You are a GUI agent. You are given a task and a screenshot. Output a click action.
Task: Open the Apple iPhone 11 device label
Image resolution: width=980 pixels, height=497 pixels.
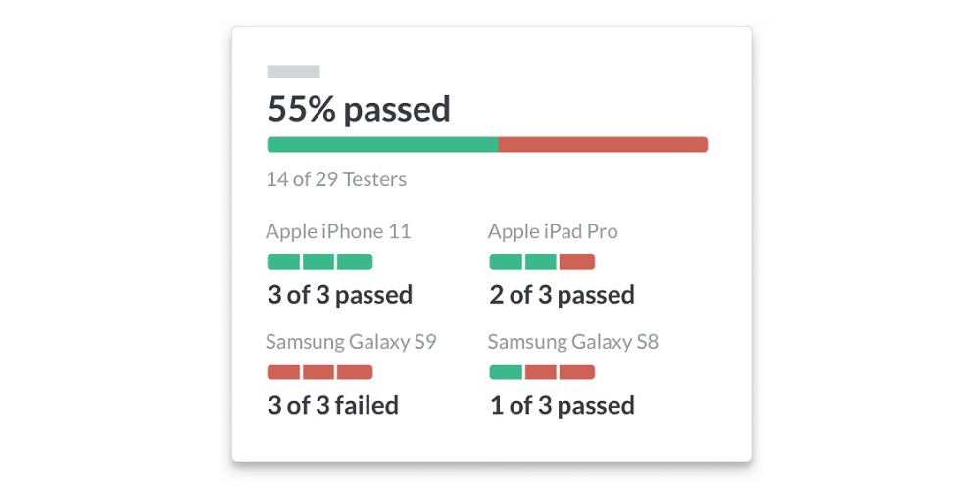(x=338, y=232)
